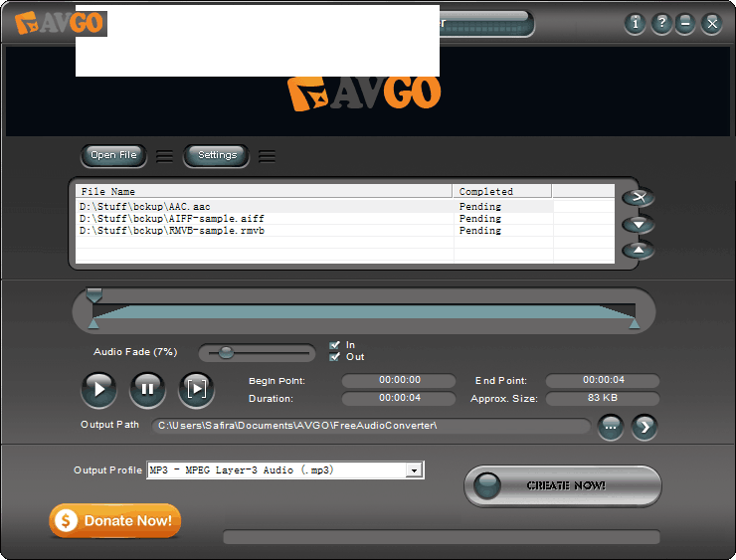Screen dimensions: 736x560
Task: Click Pending status of AIFF-sample.aiff
Action: pos(479,219)
